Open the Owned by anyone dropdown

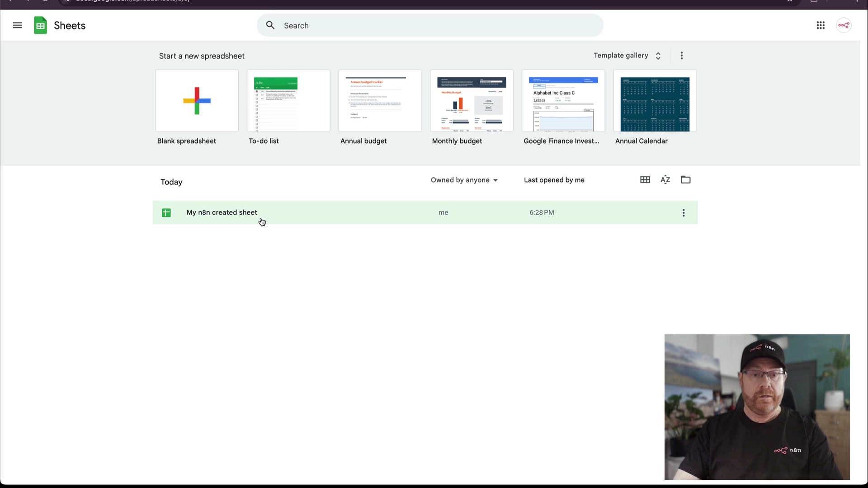[464, 180]
